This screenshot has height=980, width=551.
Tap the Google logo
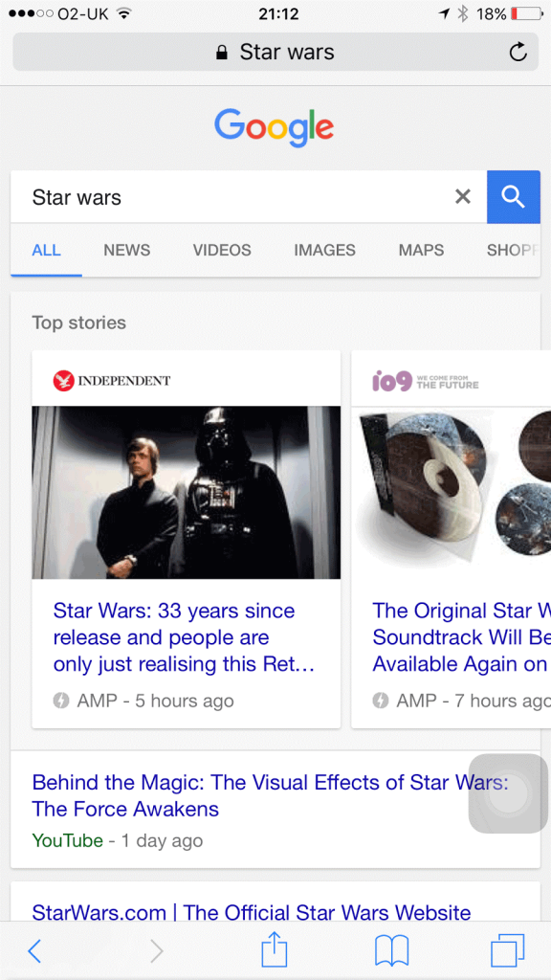coord(275,127)
